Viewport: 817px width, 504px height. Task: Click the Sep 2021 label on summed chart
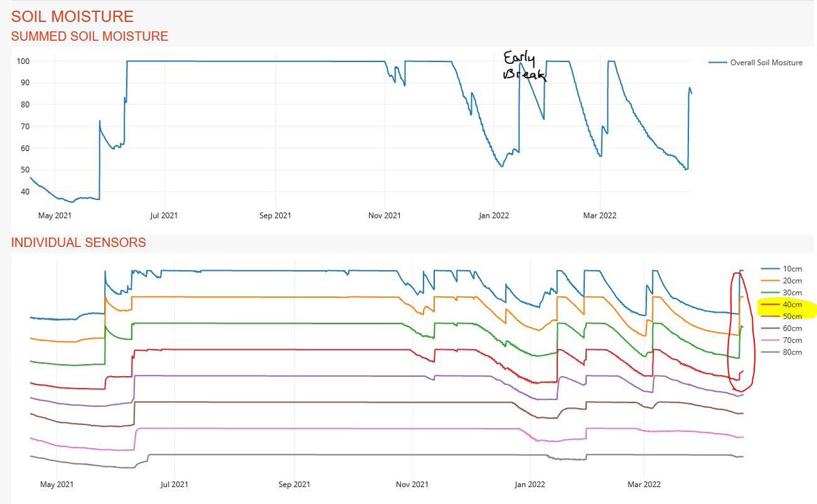tap(275, 216)
